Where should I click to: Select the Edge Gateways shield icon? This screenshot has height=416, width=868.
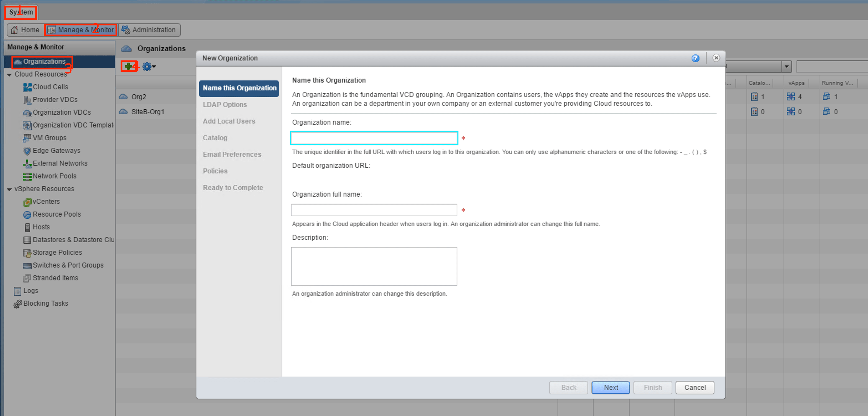point(27,151)
